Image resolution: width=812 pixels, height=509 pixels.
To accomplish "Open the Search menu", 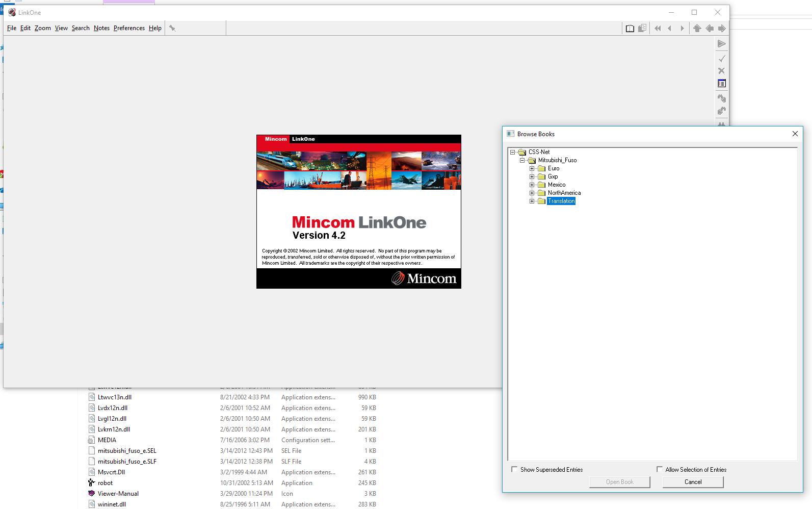I will [81, 28].
